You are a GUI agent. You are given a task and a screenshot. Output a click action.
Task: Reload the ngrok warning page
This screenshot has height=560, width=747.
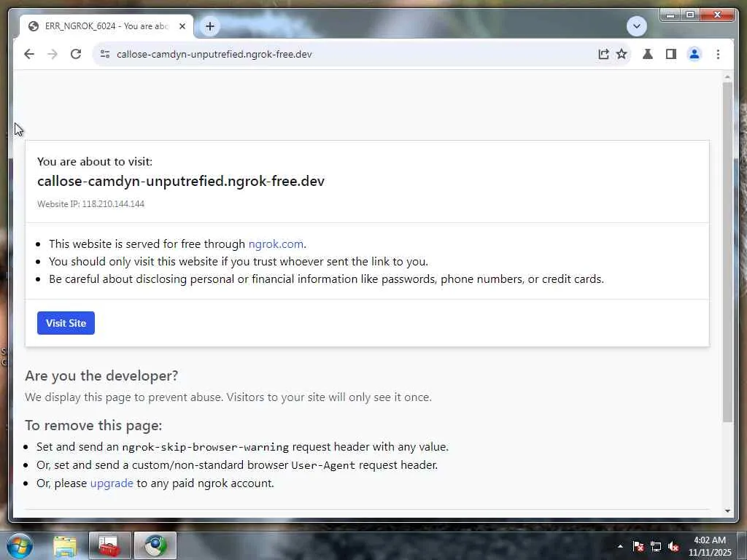76,54
